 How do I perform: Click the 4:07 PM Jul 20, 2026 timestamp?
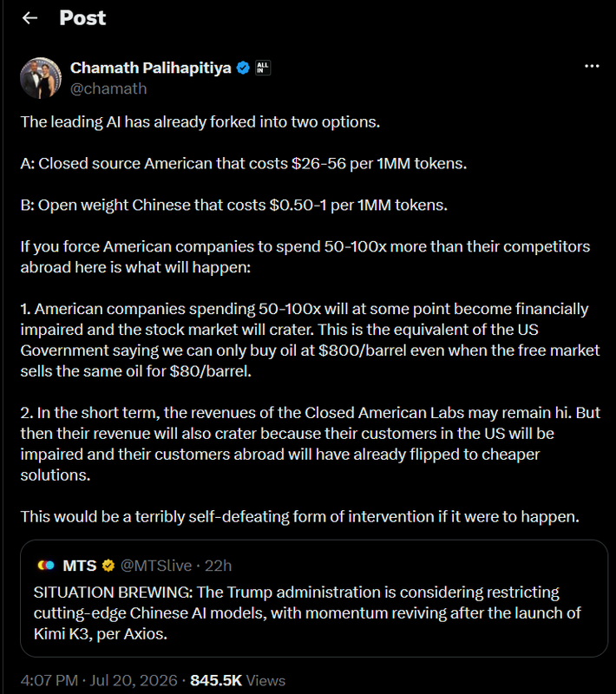point(99,680)
